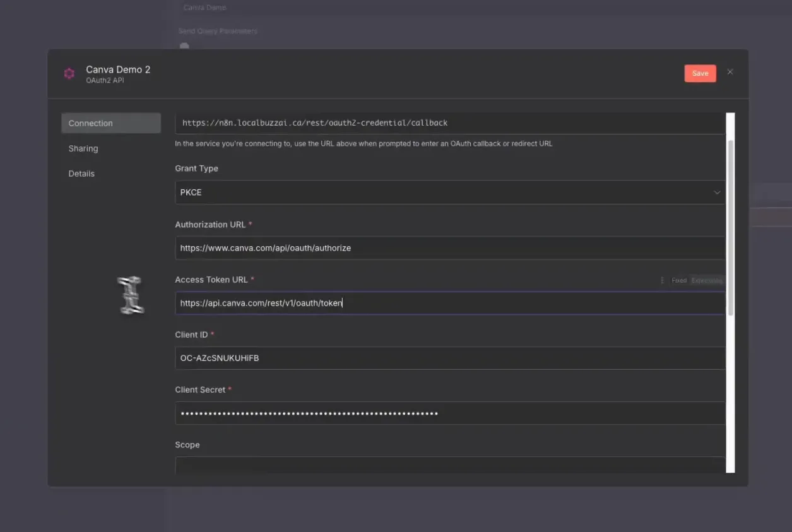This screenshot has width=792, height=532.
Task: Click the red Save button
Action: [700, 73]
